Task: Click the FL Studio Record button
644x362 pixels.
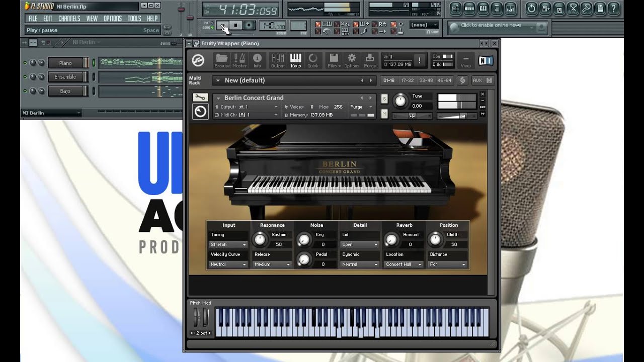Action: point(250,25)
